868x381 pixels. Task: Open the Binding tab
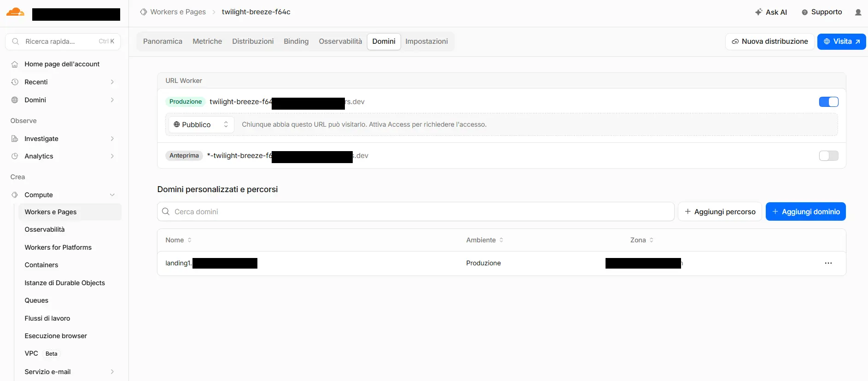tap(296, 41)
